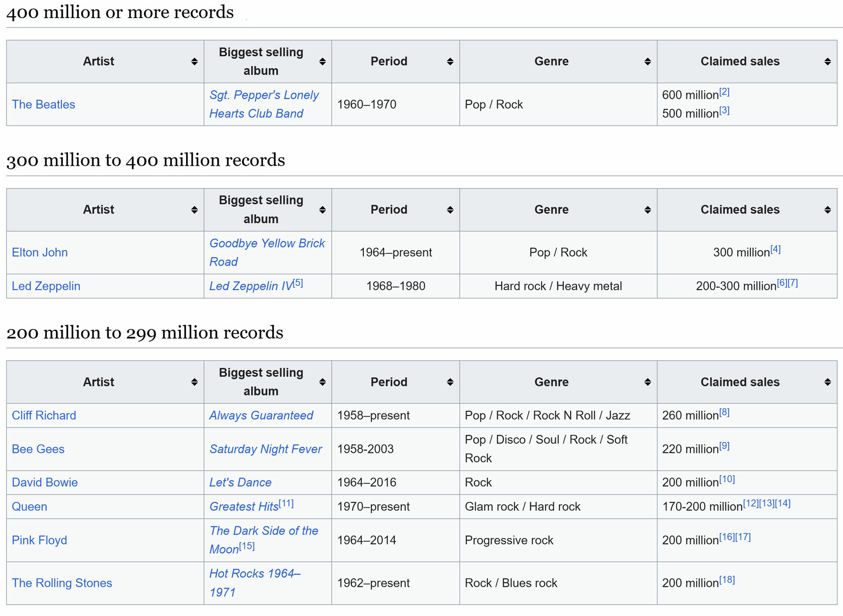Open Goodbye Yellow Brick Road album link
Image resolution: width=843 pixels, height=616 pixels.
[x=267, y=252]
